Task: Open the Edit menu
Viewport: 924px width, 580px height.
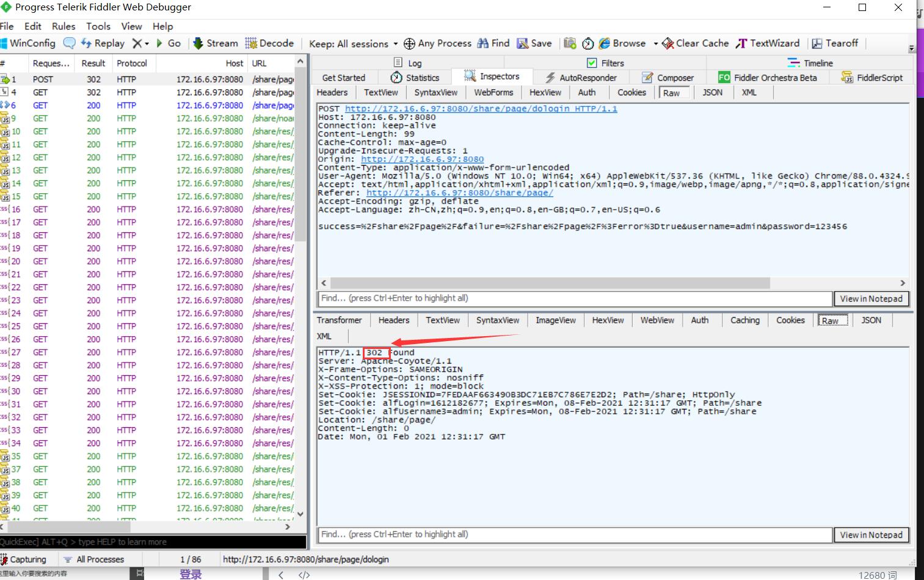Action: [33, 26]
